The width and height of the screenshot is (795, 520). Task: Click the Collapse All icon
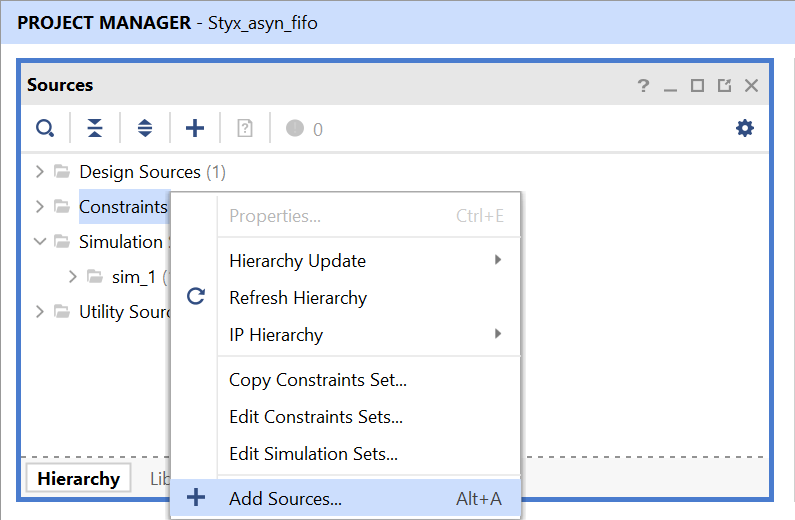pos(95,128)
